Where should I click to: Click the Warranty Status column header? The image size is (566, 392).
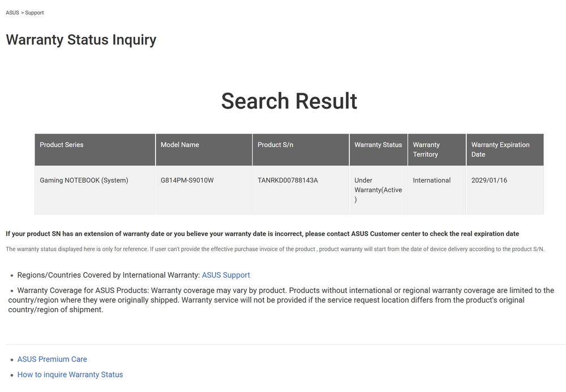click(x=378, y=145)
